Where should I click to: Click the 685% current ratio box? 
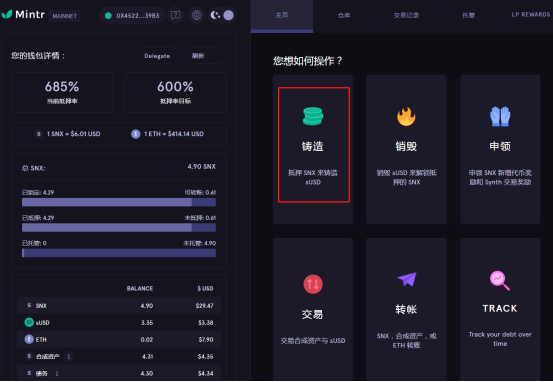coord(62,92)
